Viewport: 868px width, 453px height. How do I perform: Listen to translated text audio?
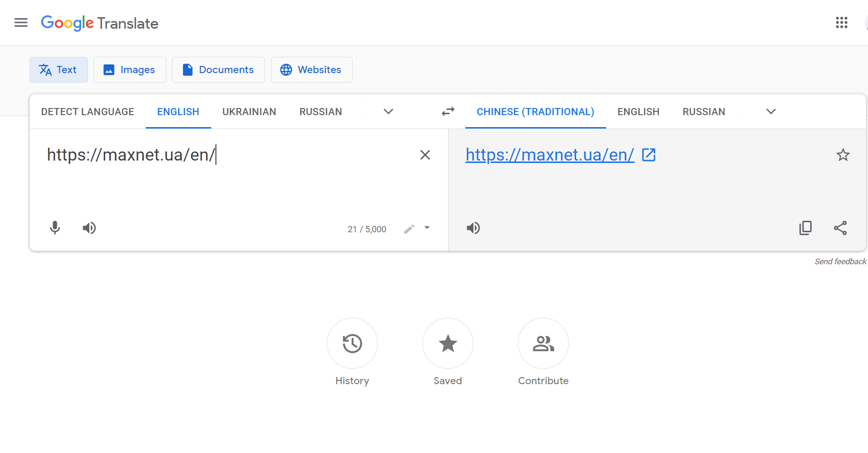(473, 228)
